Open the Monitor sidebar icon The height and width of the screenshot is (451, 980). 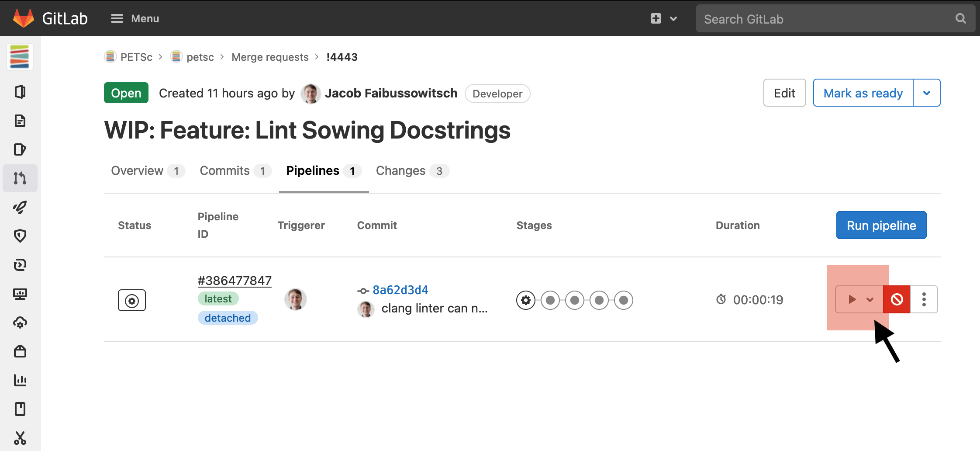[x=20, y=294]
